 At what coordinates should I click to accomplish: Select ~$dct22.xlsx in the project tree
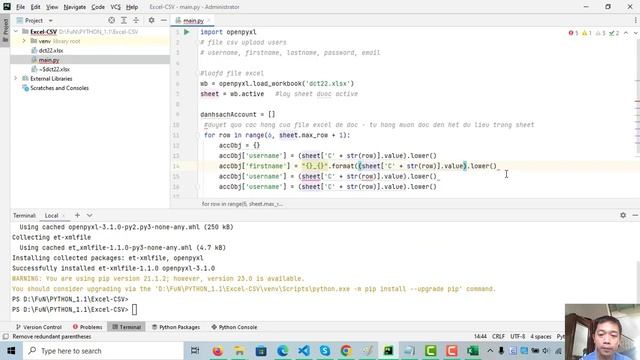tap(55, 69)
